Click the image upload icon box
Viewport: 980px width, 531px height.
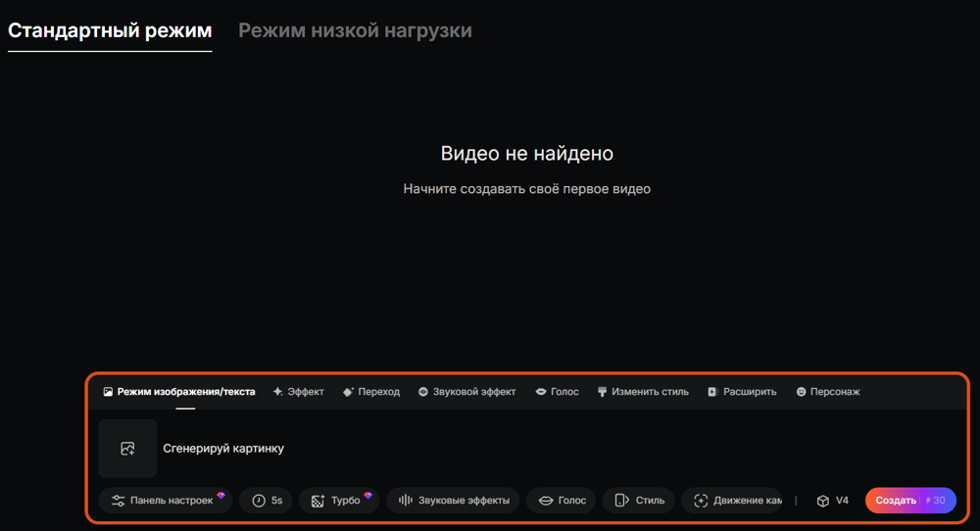(127, 449)
